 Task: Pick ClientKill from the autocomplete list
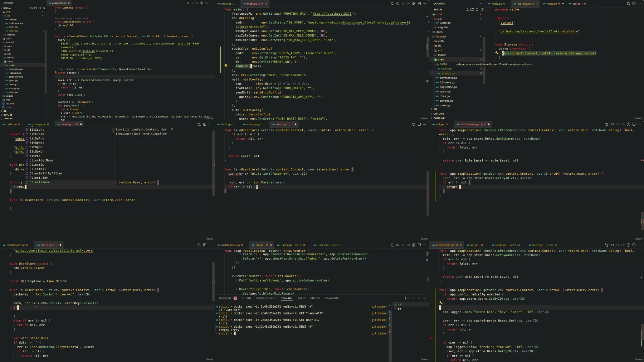click(38, 169)
